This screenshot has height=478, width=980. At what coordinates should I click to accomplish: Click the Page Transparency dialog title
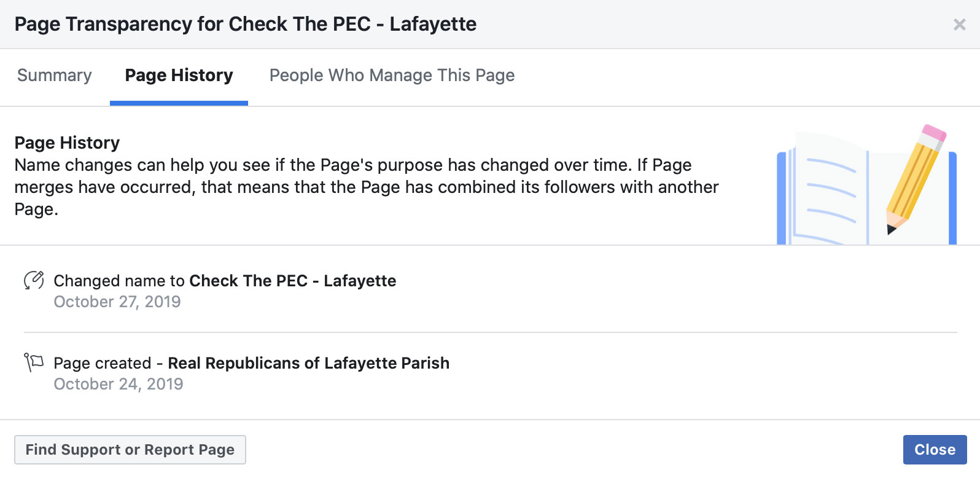click(245, 24)
